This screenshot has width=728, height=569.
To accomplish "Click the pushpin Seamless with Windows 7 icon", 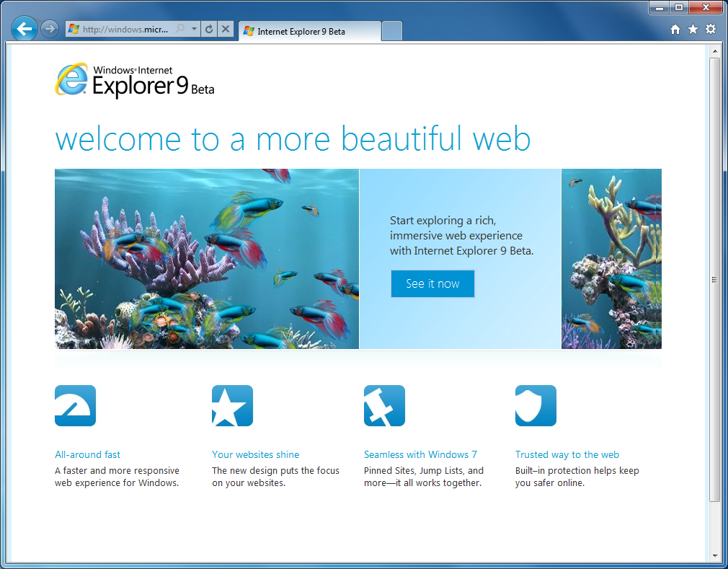I will coord(384,405).
